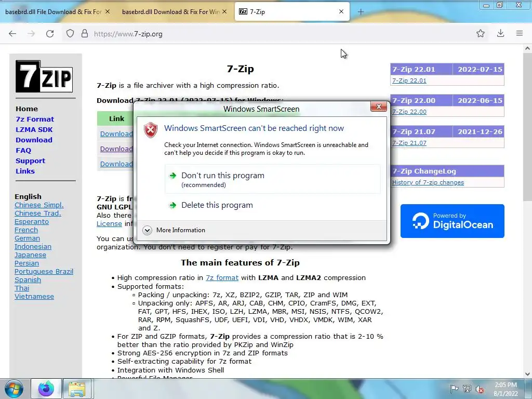Click the page scrollbar up arrow
532x399 pixels.
point(527,48)
